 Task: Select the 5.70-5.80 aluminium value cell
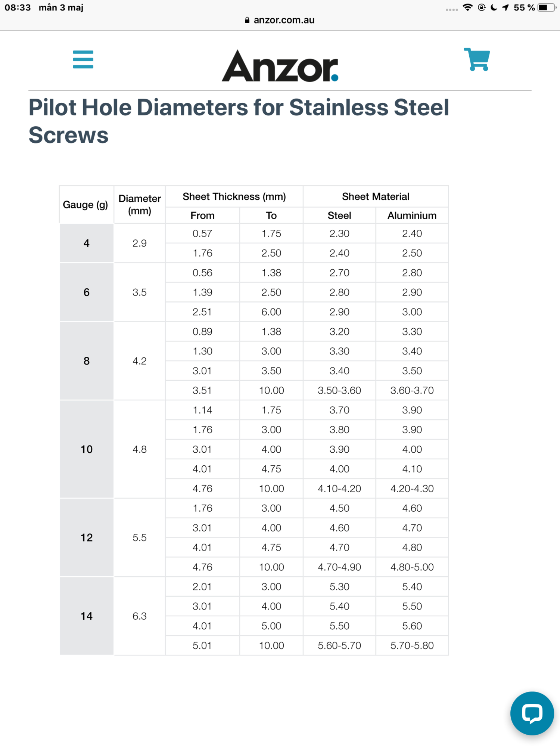click(x=412, y=645)
